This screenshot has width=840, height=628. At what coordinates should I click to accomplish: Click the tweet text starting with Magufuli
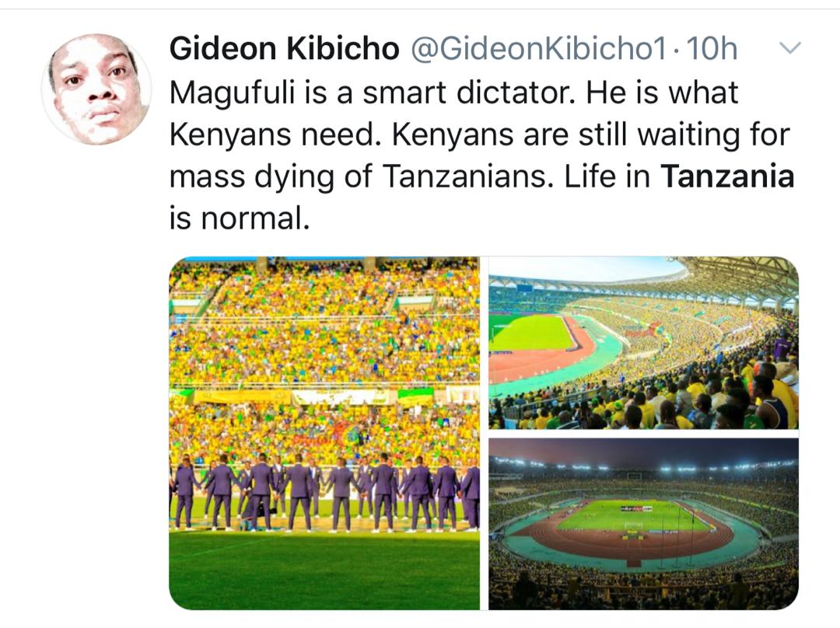[481, 155]
